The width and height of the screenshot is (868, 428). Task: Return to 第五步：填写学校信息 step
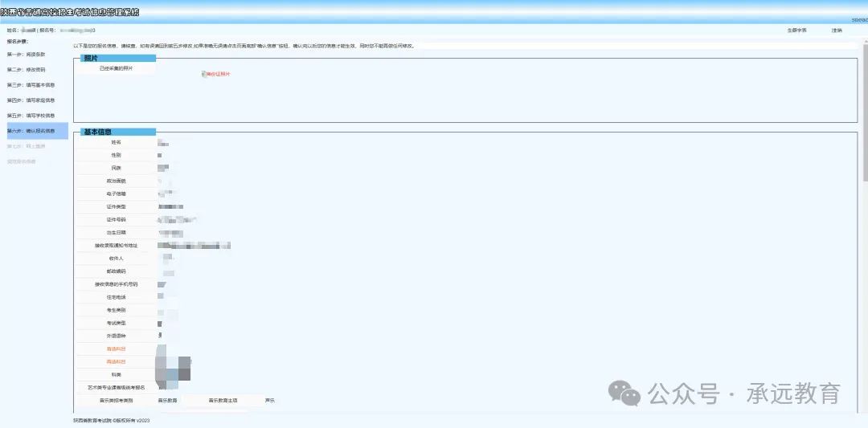31,116
